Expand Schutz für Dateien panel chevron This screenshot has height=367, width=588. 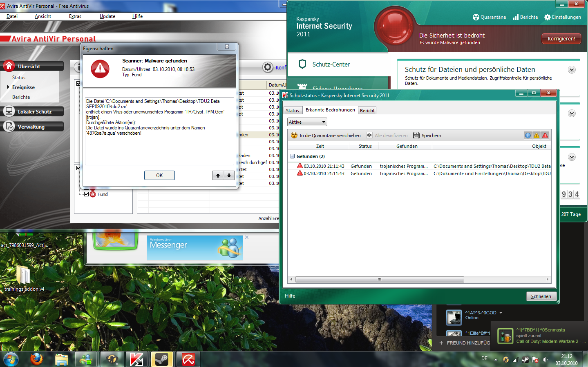pos(572,70)
